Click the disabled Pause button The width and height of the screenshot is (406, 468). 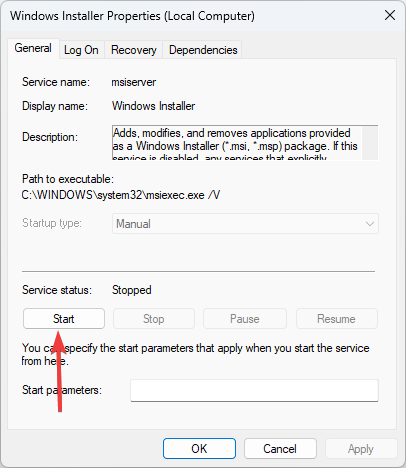[x=245, y=319]
